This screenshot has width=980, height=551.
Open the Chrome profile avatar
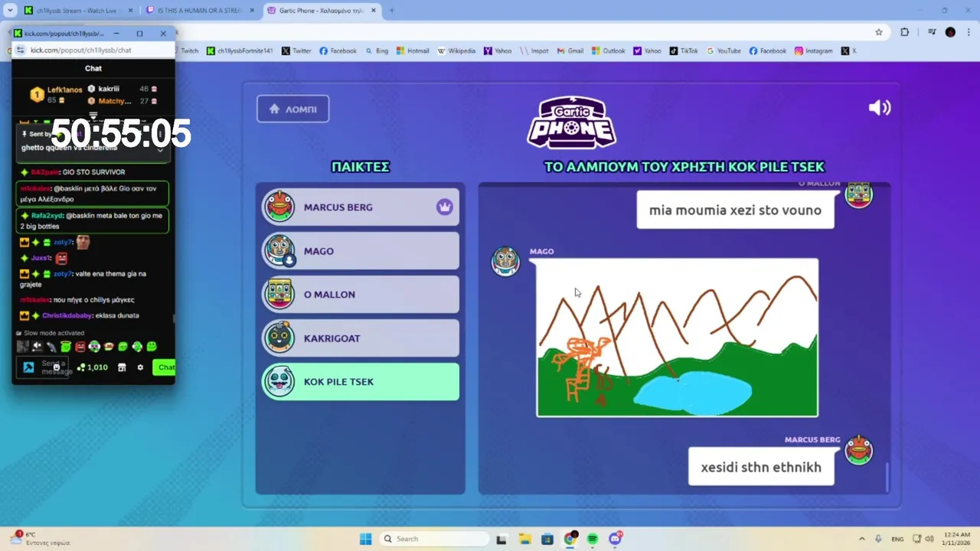pos(950,32)
